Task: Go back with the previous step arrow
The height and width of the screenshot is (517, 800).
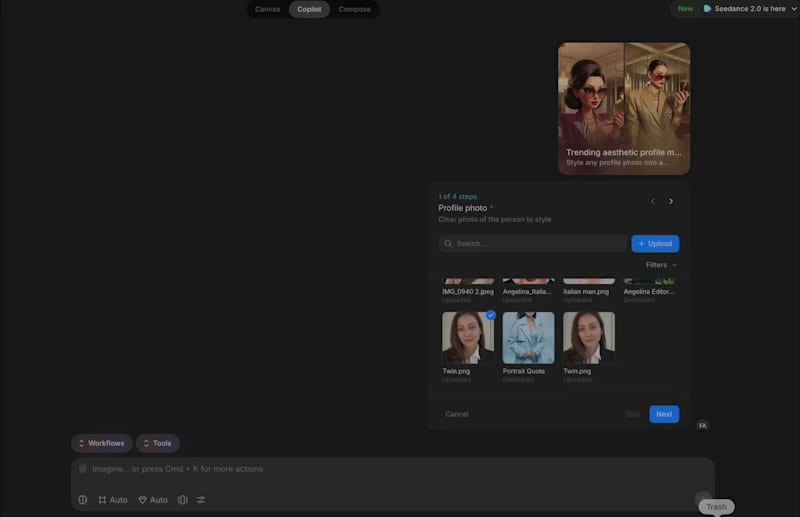Action: (x=653, y=202)
